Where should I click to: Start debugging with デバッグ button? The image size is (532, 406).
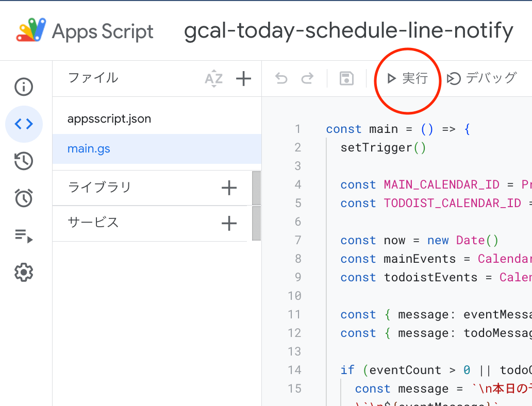coord(482,78)
